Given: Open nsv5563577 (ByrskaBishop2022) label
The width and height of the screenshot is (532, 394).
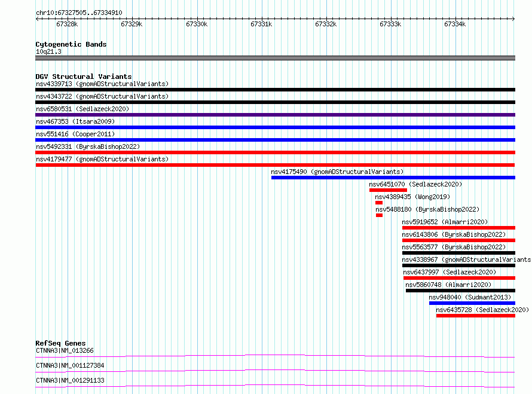Looking at the screenshot, I should pyautogui.click(x=454, y=247).
